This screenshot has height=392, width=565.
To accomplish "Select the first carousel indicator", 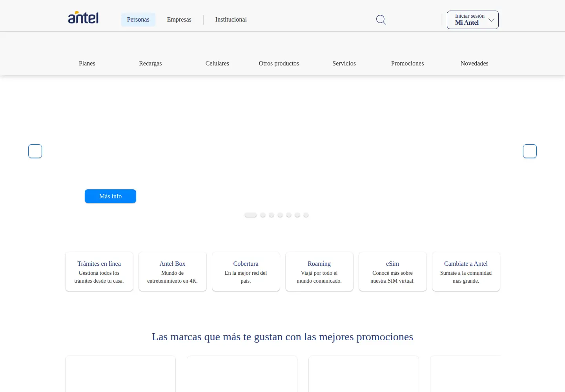I will tap(251, 215).
